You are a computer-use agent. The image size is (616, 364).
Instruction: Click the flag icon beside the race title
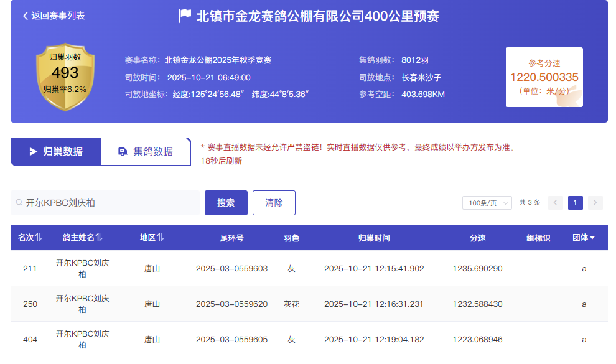pyautogui.click(x=185, y=16)
